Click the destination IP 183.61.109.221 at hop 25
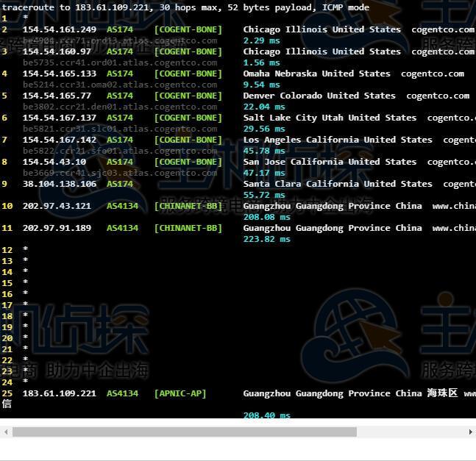Viewport: 476px width, 461px height. click(x=59, y=393)
